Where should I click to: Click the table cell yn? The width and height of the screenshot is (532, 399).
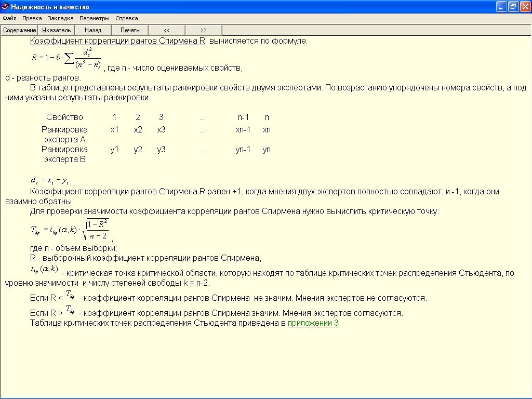267,150
